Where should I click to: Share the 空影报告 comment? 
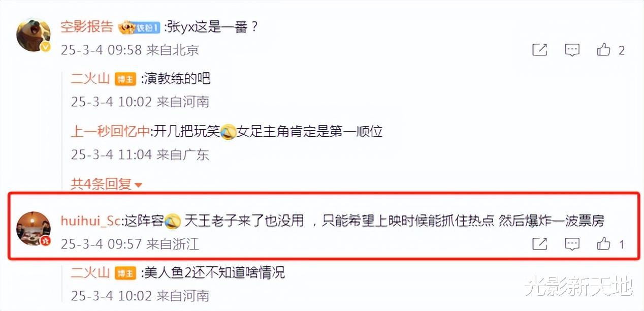point(540,50)
